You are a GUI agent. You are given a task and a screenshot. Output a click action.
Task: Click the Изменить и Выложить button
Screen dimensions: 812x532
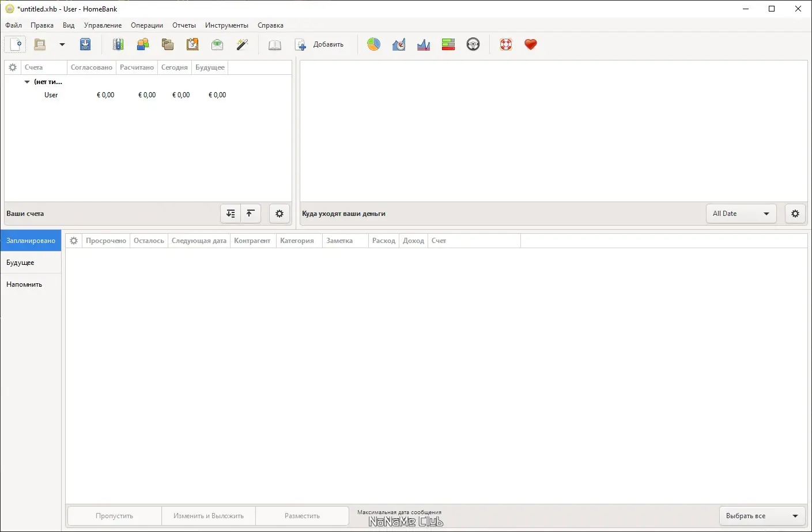(209, 516)
